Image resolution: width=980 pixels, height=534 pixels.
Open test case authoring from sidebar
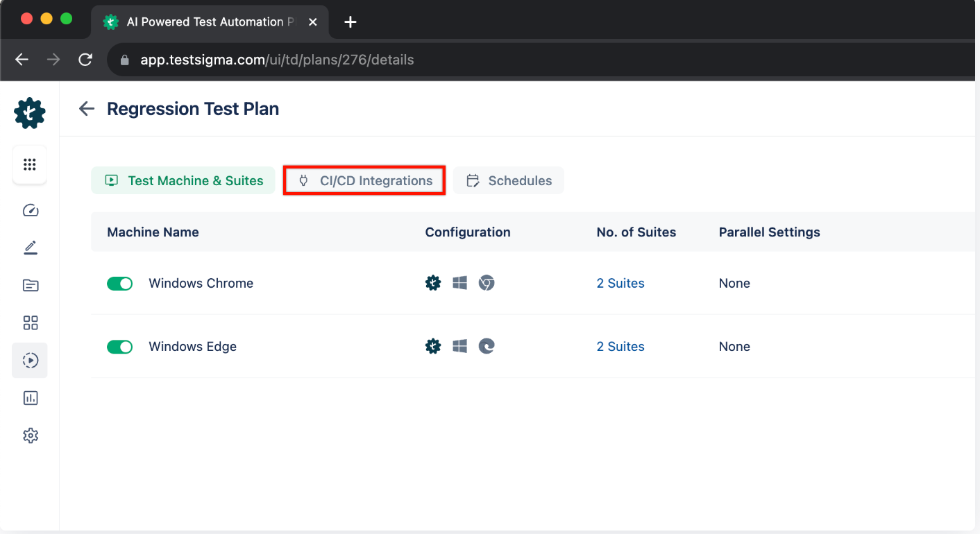coord(30,248)
